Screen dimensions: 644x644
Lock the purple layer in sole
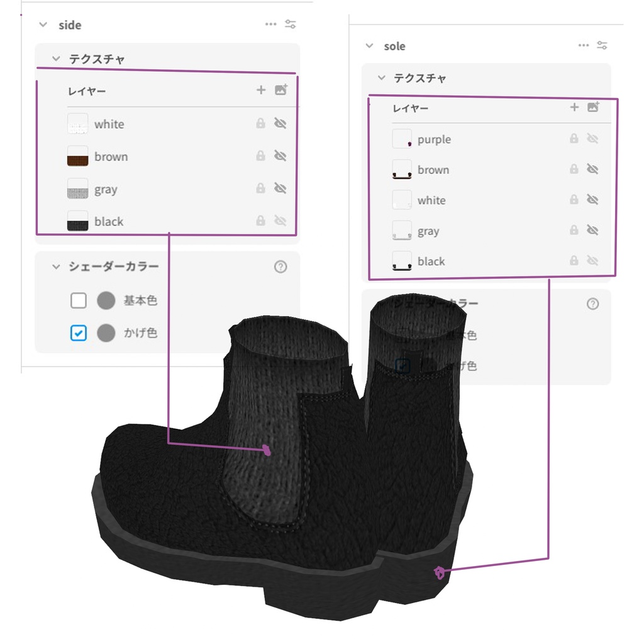click(x=574, y=138)
